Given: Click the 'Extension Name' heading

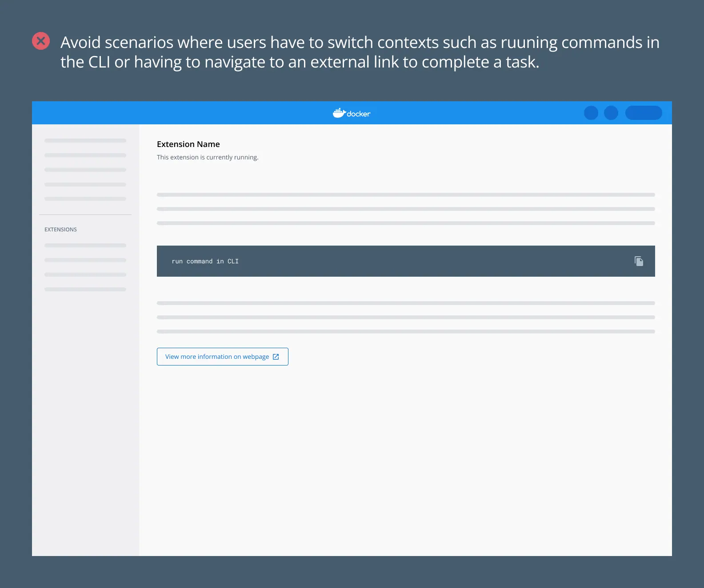Looking at the screenshot, I should click(x=188, y=144).
